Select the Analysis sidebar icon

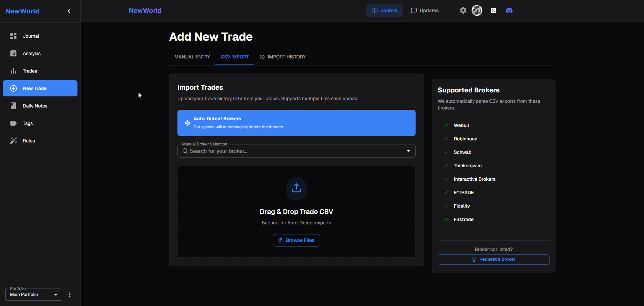pyautogui.click(x=13, y=53)
